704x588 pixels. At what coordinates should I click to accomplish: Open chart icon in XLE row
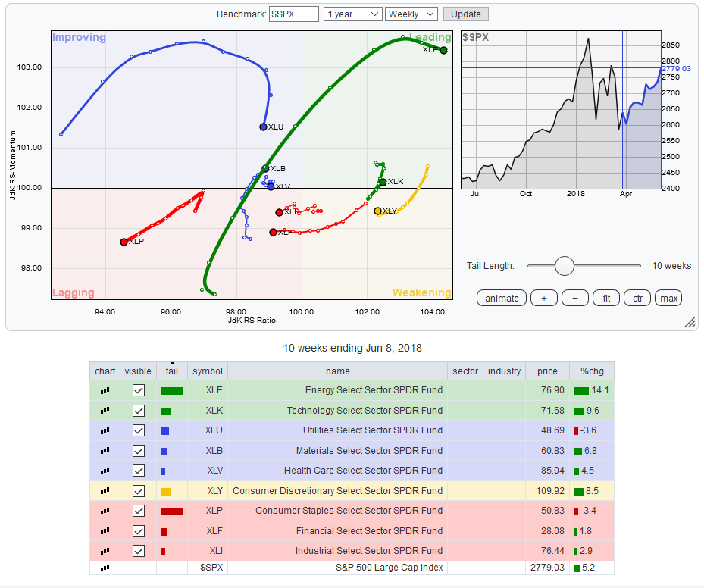click(105, 391)
